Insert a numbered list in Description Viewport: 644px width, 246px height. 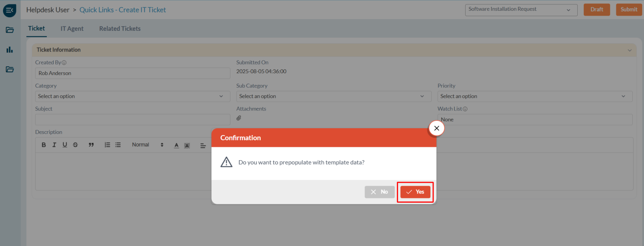click(x=107, y=145)
